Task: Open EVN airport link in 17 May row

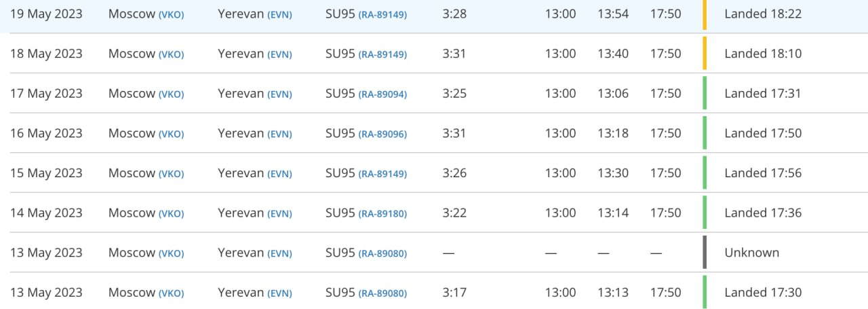Action: pos(279,94)
